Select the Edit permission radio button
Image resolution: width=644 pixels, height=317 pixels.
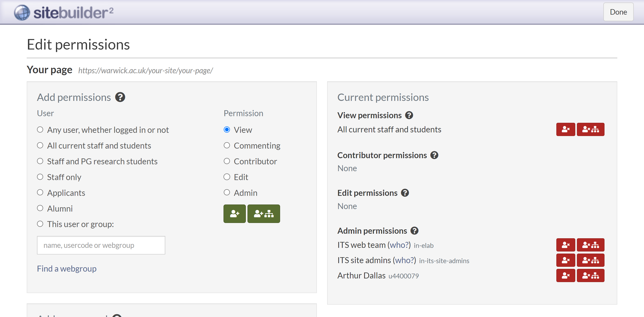[226, 177]
